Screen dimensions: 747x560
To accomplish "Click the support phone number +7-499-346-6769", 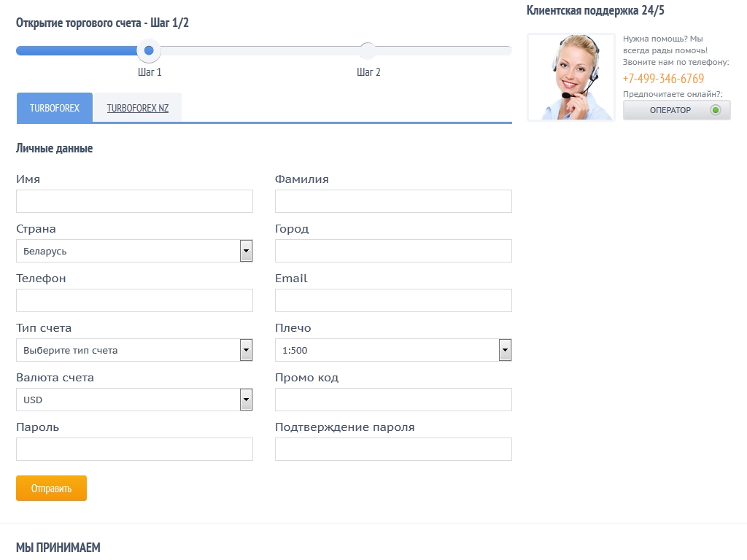I will 663,79.
